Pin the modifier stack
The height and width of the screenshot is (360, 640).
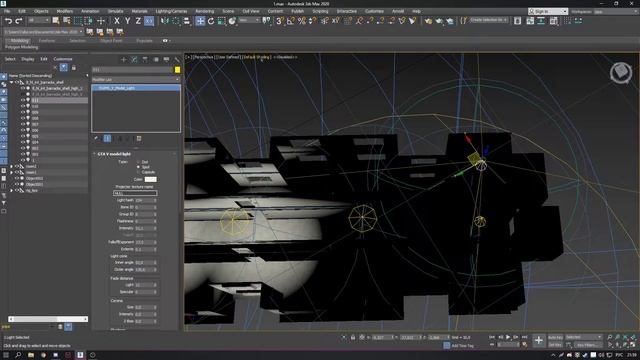pos(96,139)
